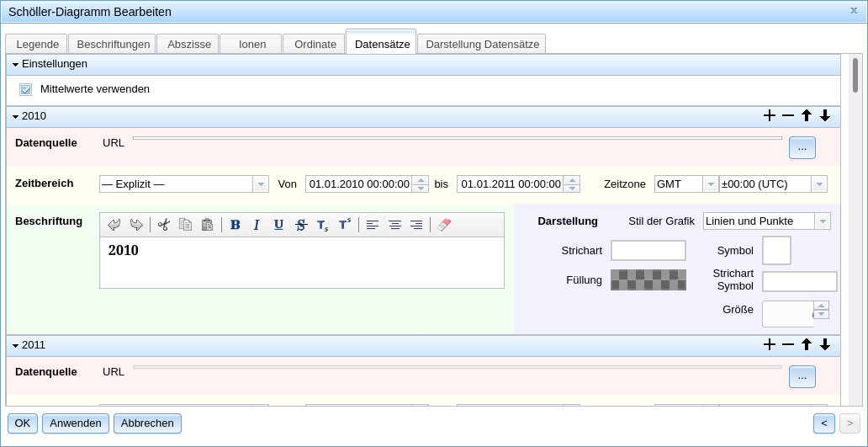Collapse the 2010 dataset section
This screenshot has width=868, height=447.
(x=15, y=116)
